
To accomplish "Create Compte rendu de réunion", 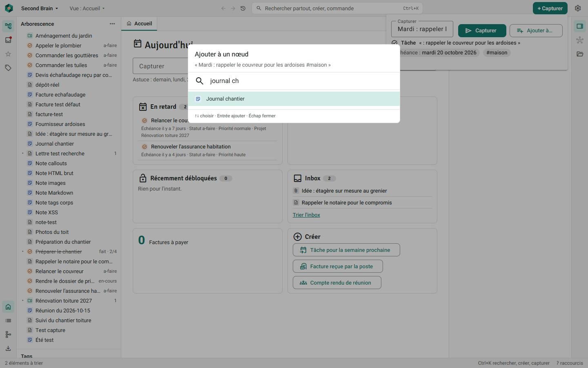I will coord(337,283).
